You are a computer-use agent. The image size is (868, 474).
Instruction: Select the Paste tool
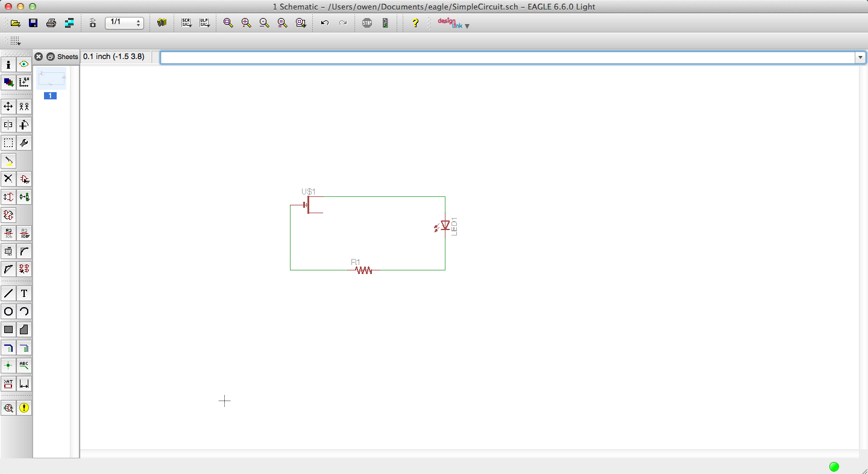[8, 161]
